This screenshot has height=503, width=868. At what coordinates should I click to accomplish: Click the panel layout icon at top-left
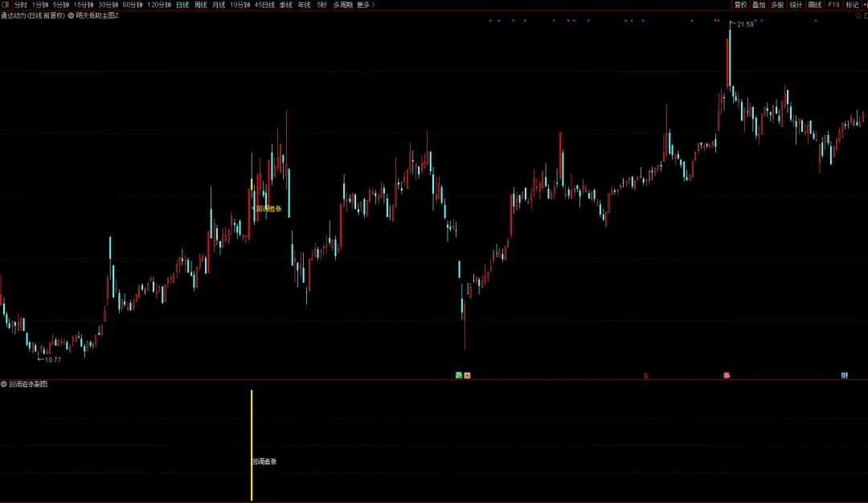[x=5, y=5]
